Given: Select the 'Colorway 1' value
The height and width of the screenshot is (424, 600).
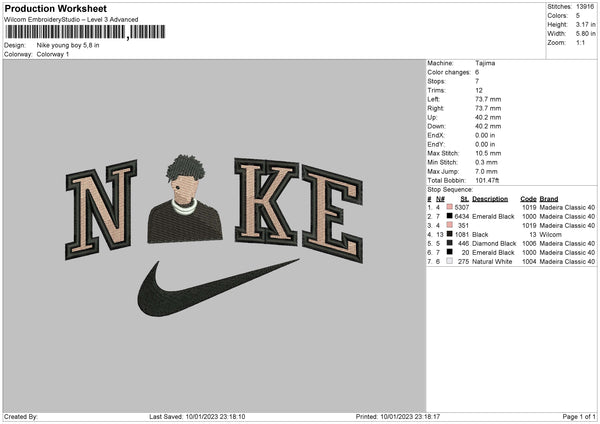Looking at the screenshot, I should click(x=53, y=54).
